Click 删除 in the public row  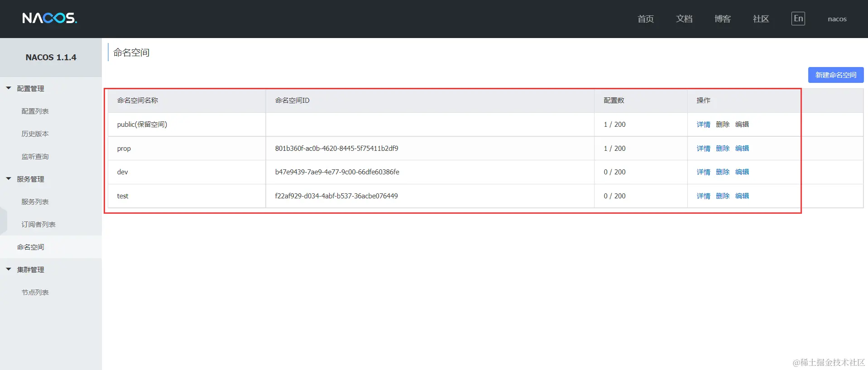coord(723,125)
